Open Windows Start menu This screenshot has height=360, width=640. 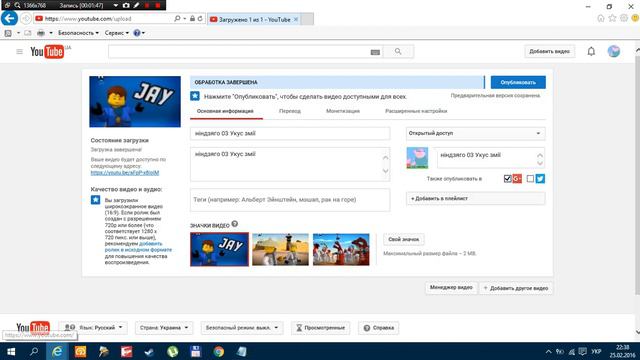(x=11, y=351)
